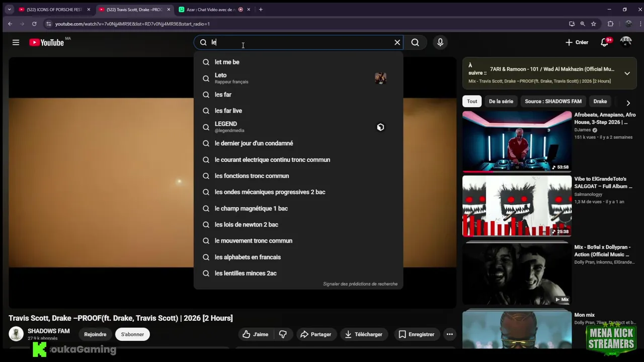Open the Afrobeats Amapiano DJ set thumbnail

tap(517, 141)
